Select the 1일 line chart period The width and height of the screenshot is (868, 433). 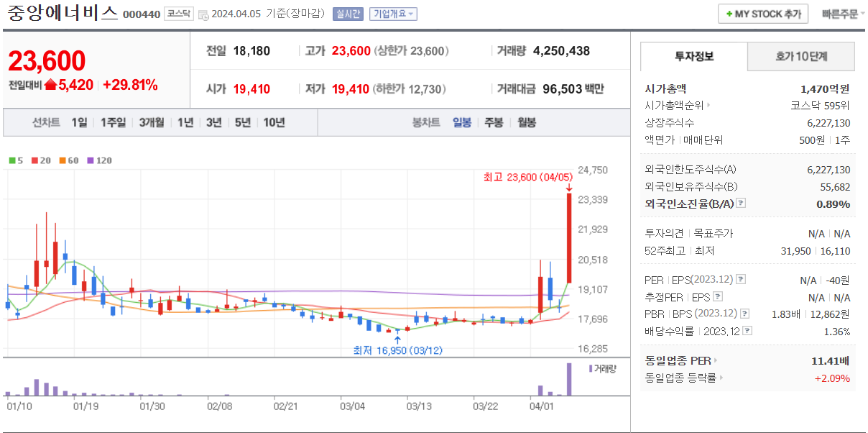pyautogui.click(x=79, y=122)
